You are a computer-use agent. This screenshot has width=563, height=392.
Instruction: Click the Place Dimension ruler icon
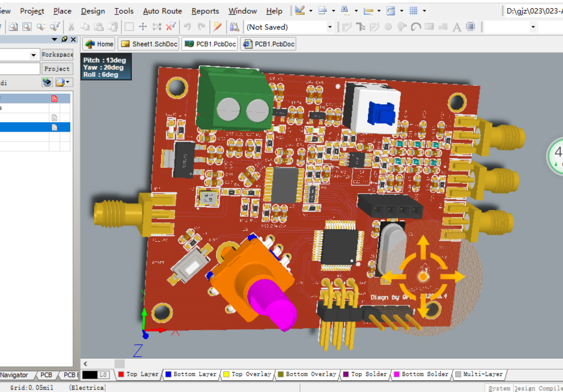point(369,11)
